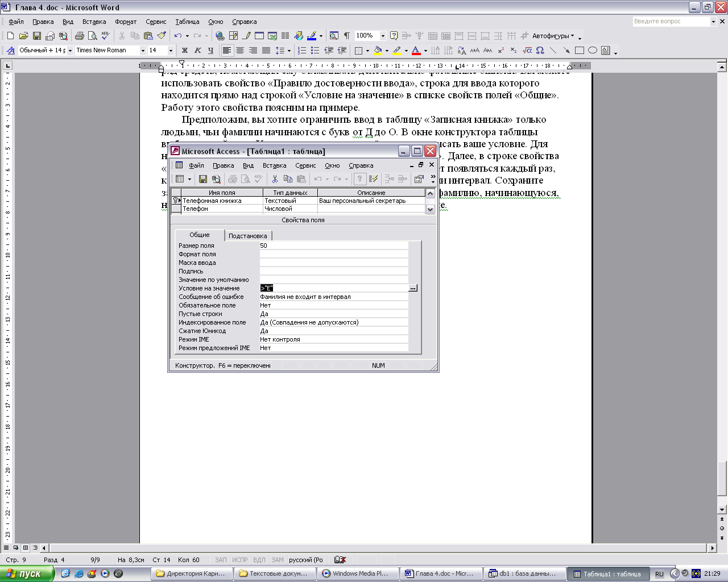Open the font size 14 dropdown
The height and width of the screenshot is (582, 728).
pos(170,51)
